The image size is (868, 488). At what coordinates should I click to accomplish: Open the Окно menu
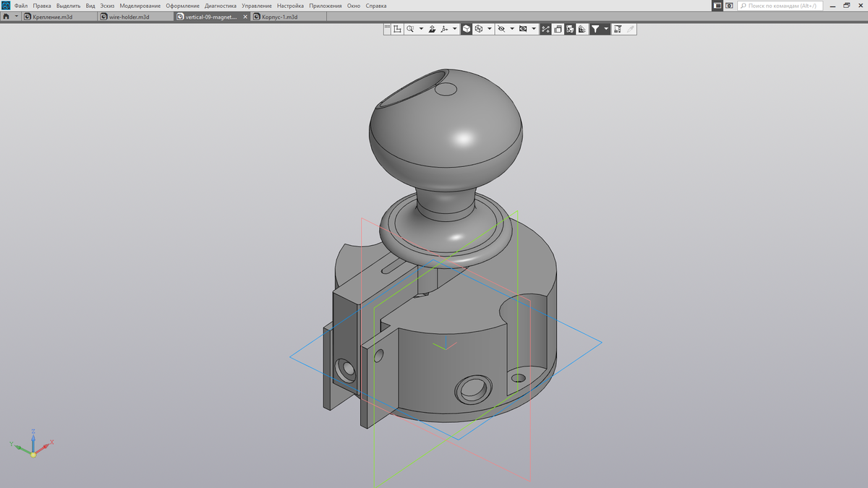point(354,5)
